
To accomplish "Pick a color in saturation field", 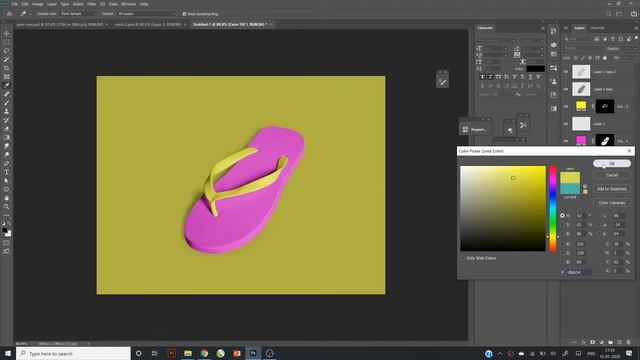I will pos(503,208).
